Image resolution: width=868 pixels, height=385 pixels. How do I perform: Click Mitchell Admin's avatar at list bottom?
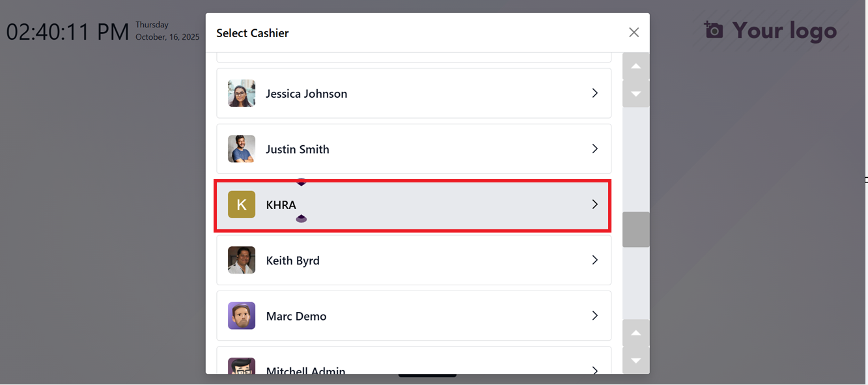[x=242, y=367]
